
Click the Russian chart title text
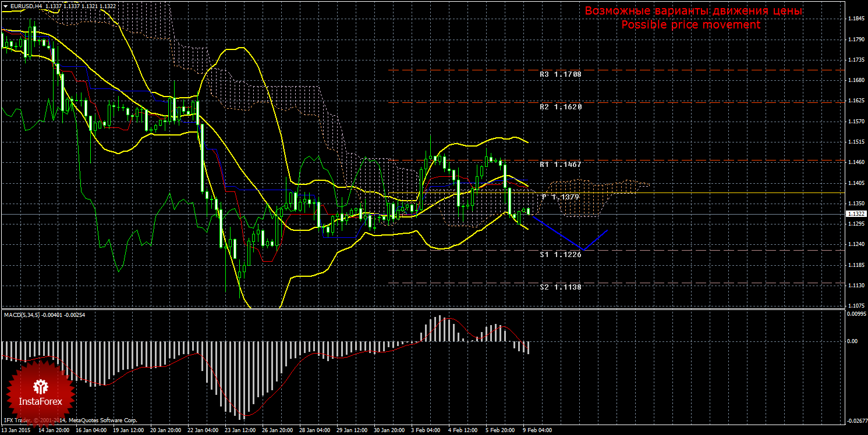click(x=693, y=11)
